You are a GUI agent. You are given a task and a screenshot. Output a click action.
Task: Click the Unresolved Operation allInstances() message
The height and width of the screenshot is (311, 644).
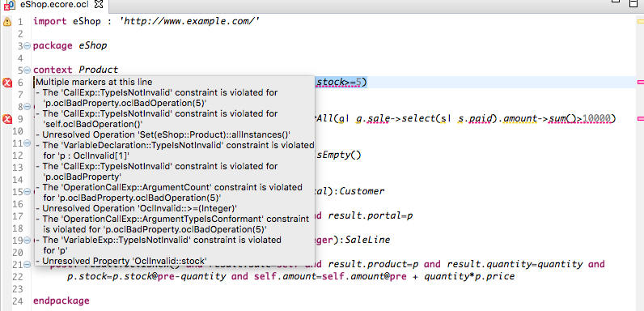point(167,134)
